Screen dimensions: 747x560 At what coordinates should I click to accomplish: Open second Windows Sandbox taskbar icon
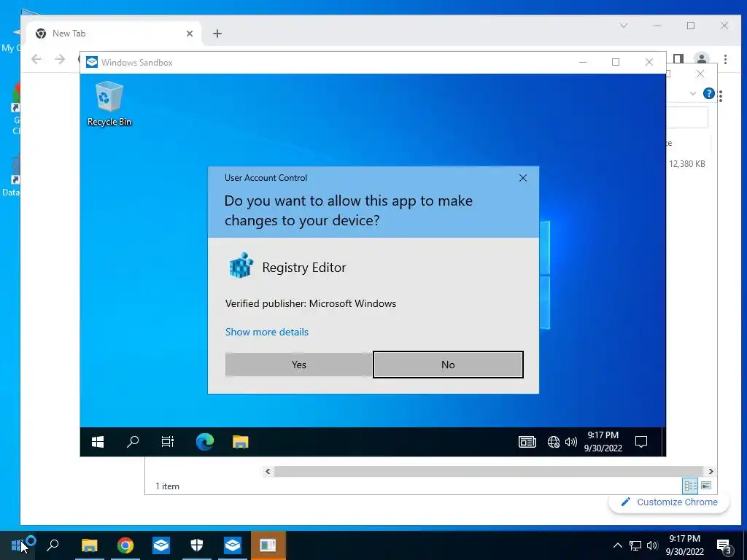(x=233, y=545)
